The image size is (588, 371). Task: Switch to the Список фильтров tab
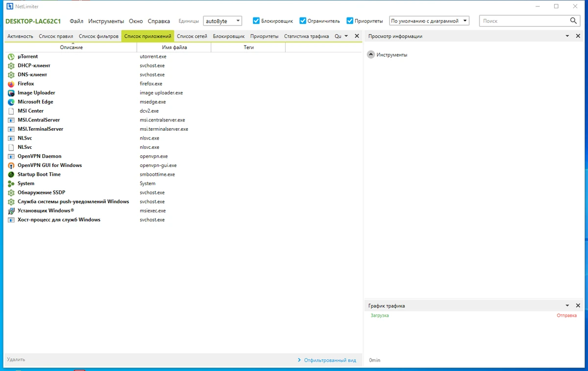tap(98, 36)
